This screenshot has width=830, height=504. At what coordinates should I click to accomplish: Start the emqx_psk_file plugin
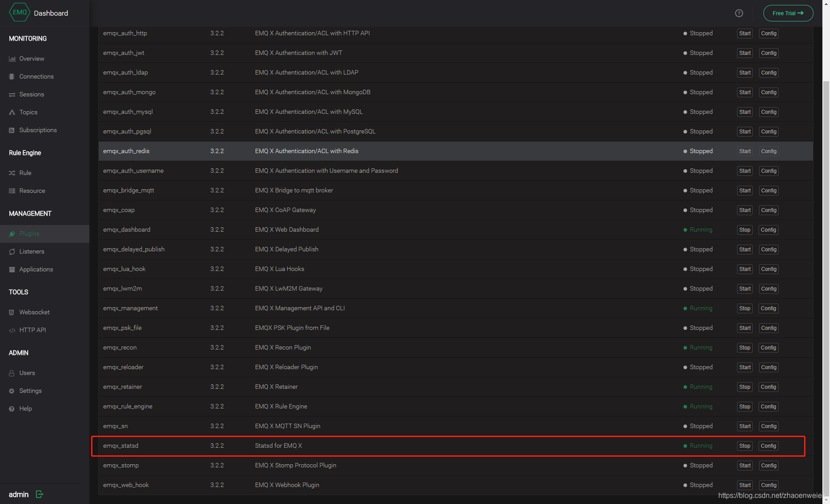click(745, 328)
